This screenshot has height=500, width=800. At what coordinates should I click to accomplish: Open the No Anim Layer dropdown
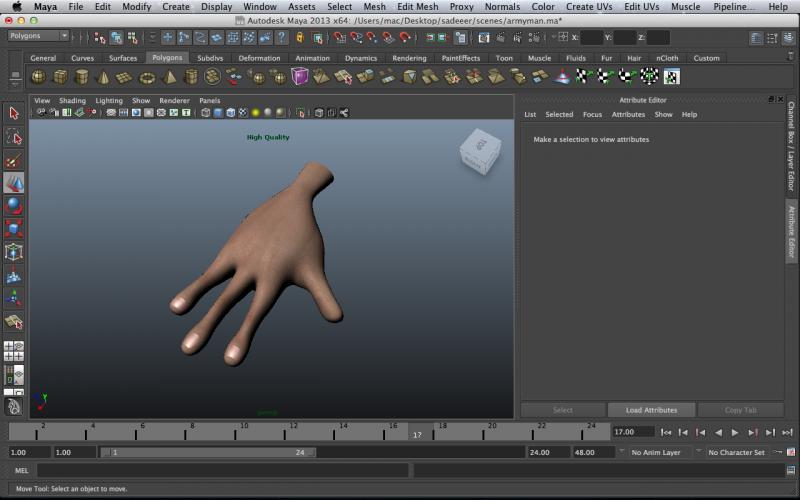coord(660,452)
